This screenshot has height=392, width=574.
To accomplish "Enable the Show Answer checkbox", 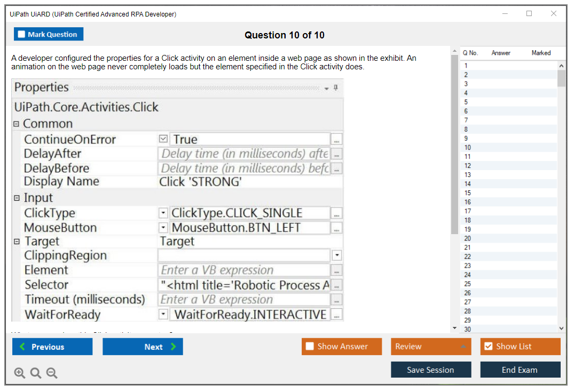I will point(310,347).
